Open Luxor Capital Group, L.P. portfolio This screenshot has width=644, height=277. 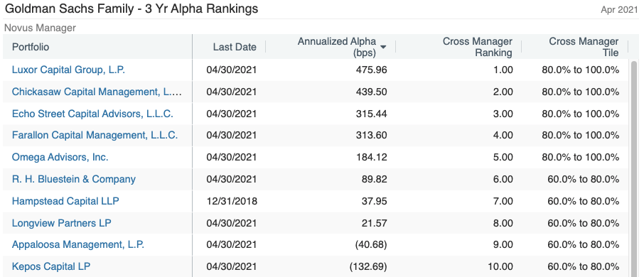tap(68, 70)
